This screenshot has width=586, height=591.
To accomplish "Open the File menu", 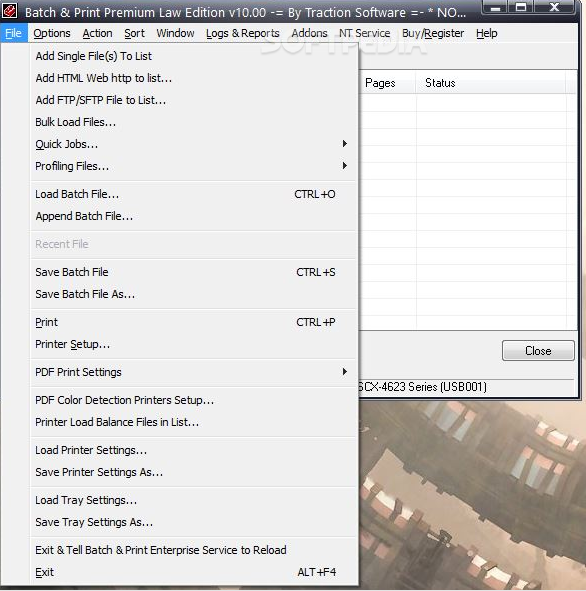I will click(x=14, y=33).
